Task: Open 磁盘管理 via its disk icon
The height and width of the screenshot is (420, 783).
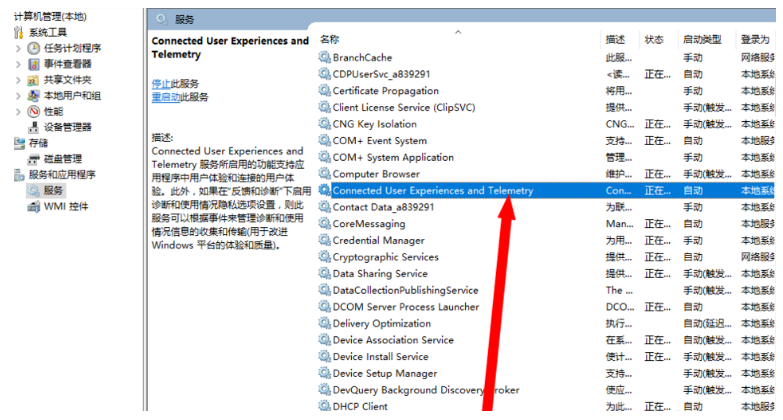Action: (34, 159)
